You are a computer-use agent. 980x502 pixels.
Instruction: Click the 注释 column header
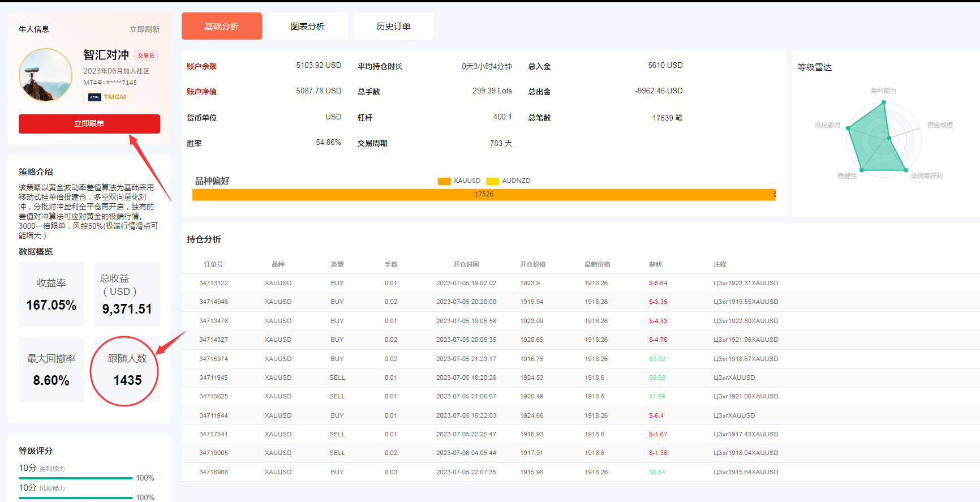(x=720, y=264)
